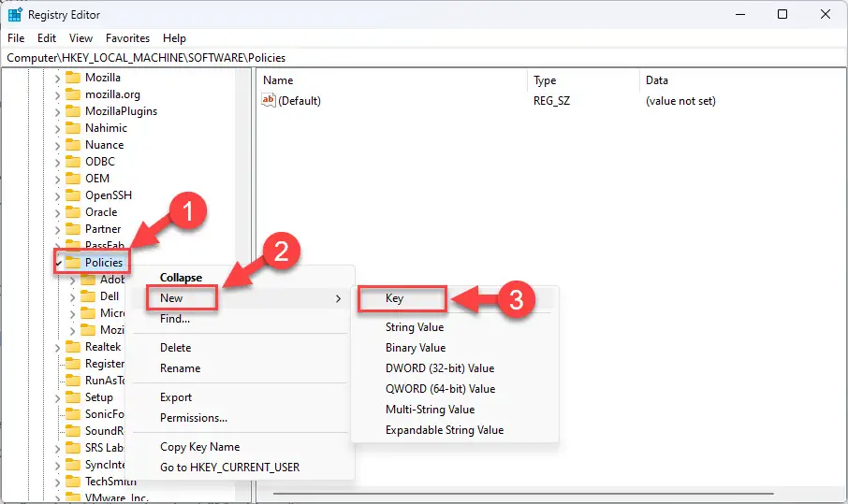Click the Oracle folder icon
Viewport: 848px width, 504px height.
coord(72,212)
